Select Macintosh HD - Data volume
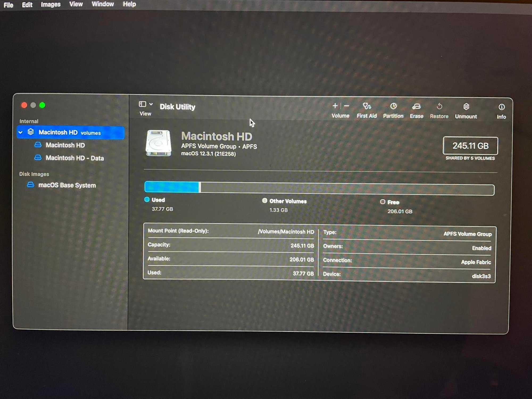Screen dimensions: 532x399 (x=74, y=158)
